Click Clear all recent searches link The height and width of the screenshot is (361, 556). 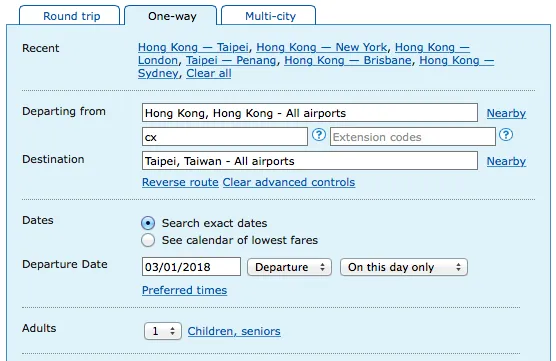209,73
